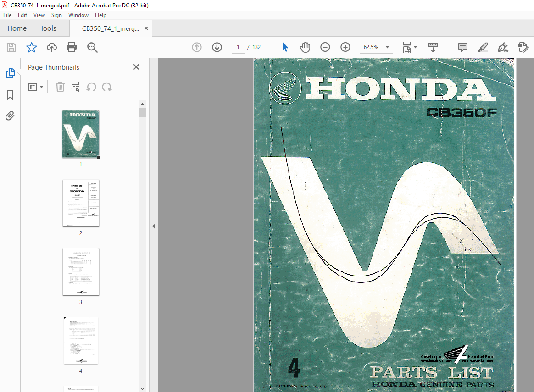Image resolution: width=534 pixels, height=392 pixels.
Task: Open insert pages icon in thumbnails panel
Action: point(75,87)
